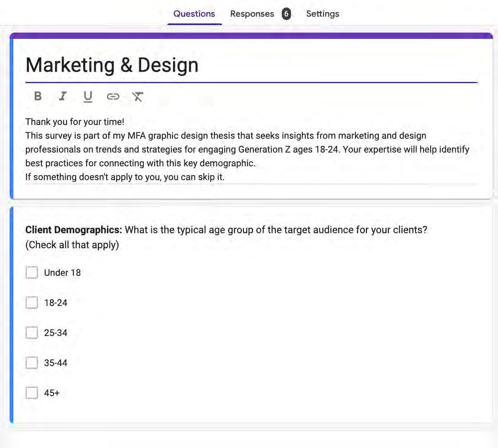498x448 pixels.
Task: Edit the Marketing & Design form title
Action: tap(112, 65)
